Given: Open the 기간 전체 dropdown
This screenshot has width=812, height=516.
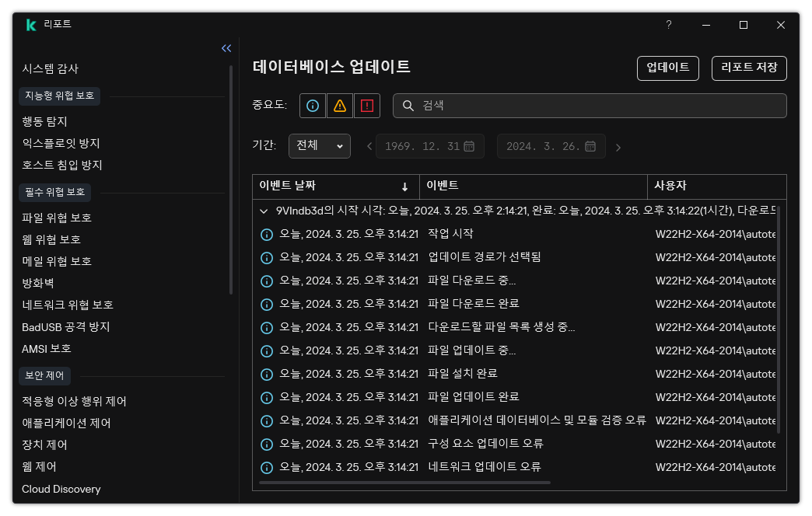Looking at the screenshot, I should [319, 146].
